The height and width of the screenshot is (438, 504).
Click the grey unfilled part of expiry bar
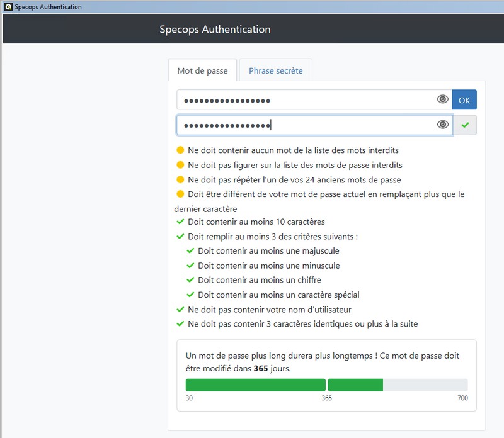coord(425,385)
